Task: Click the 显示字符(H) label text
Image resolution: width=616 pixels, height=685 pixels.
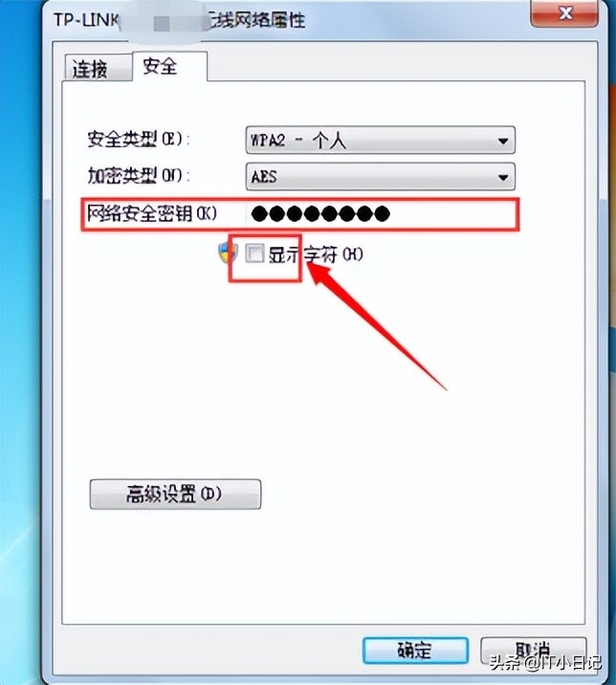Action: point(315,254)
